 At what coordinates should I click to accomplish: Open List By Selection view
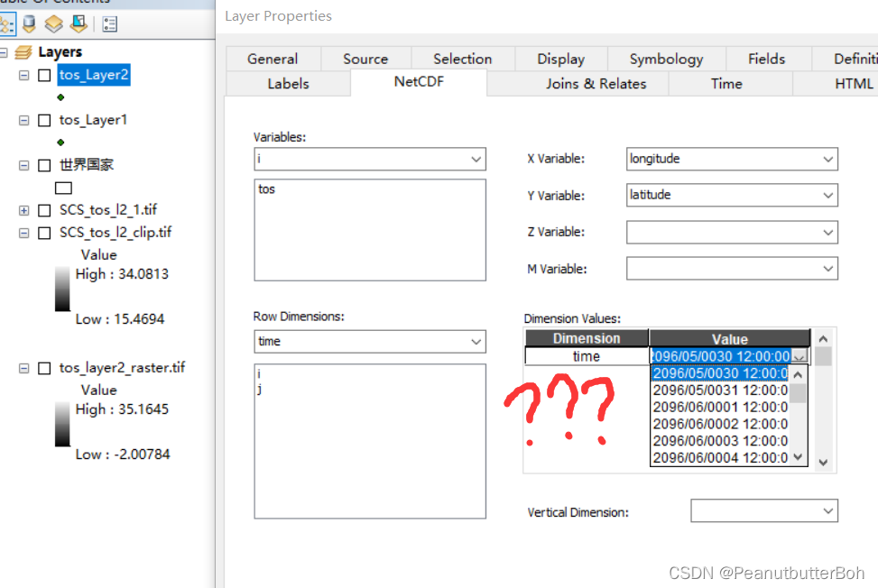pyautogui.click(x=79, y=23)
